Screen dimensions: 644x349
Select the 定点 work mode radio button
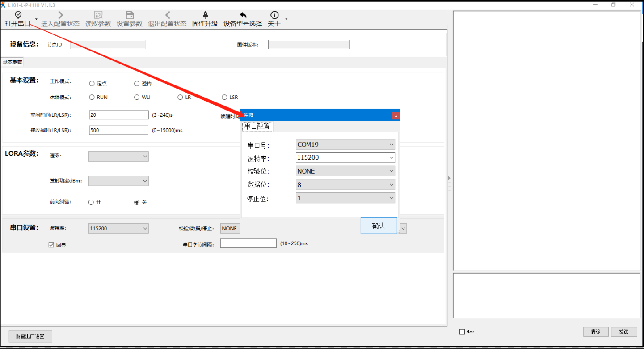pos(92,84)
